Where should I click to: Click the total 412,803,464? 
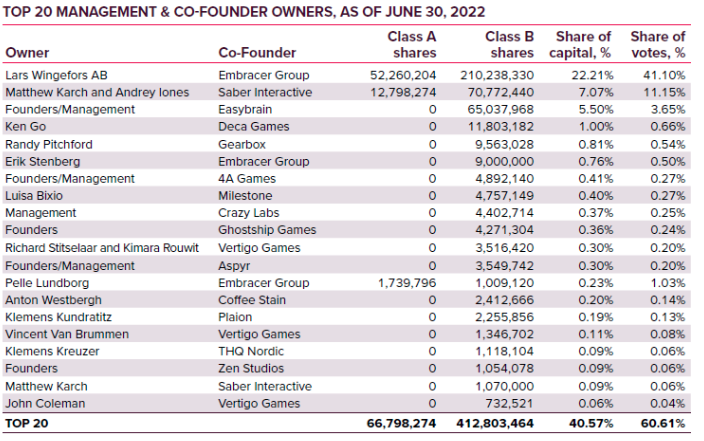pos(495,423)
